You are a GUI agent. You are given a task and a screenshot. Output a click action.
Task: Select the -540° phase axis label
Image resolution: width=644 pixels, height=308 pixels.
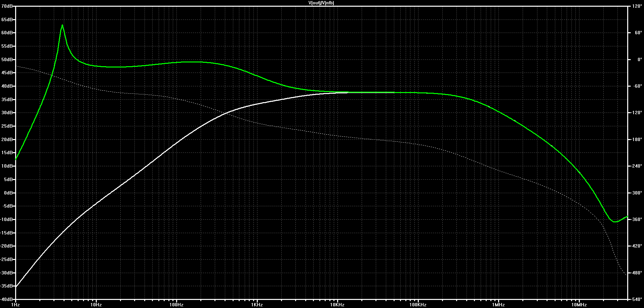[x=637, y=299]
